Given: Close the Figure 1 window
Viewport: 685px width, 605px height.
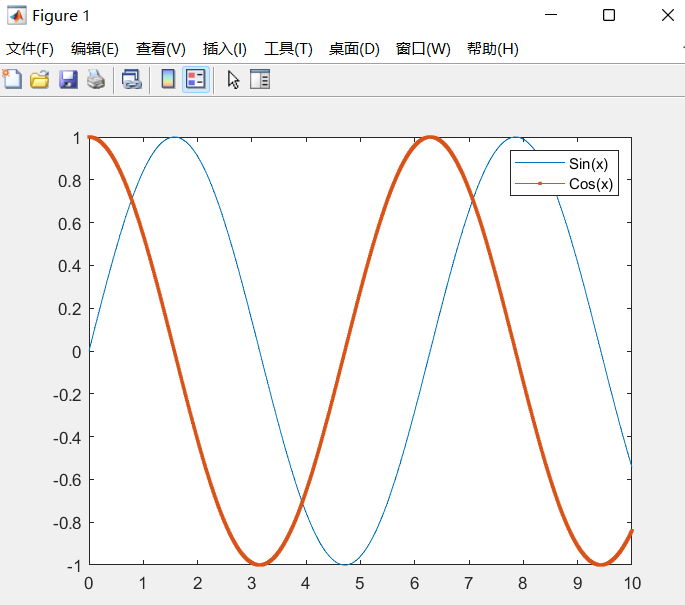Looking at the screenshot, I should tap(668, 15).
